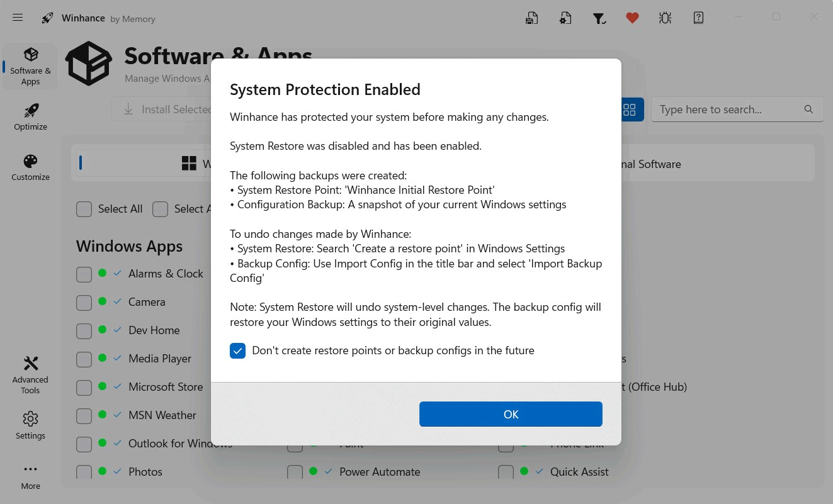This screenshot has height=504, width=833.
Task: Check the Alarms & Clock app
Action: tap(84, 274)
